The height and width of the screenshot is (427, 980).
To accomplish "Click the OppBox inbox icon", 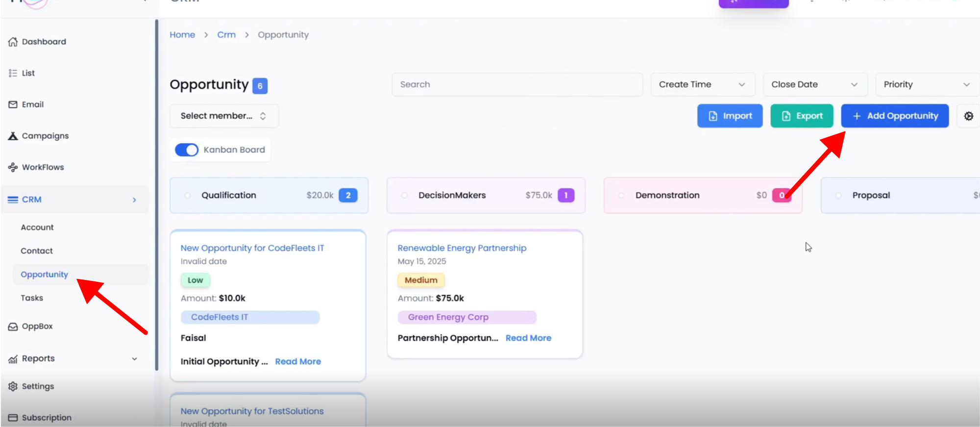I will click(13, 327).
